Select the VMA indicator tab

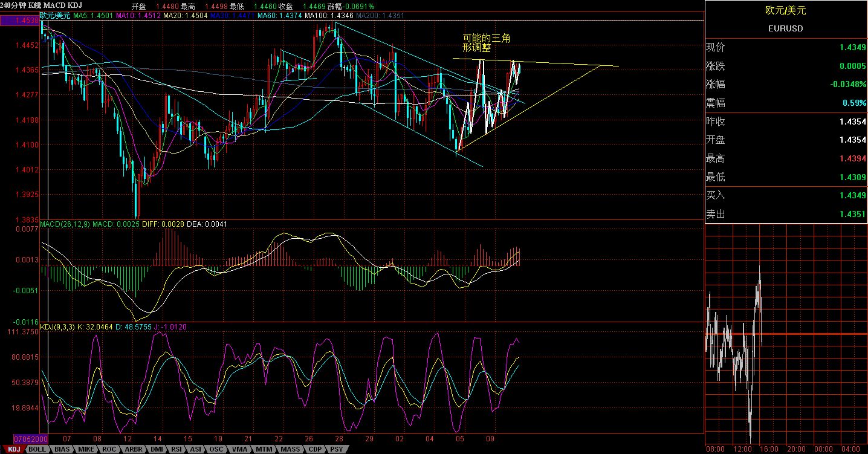(238, 450)
